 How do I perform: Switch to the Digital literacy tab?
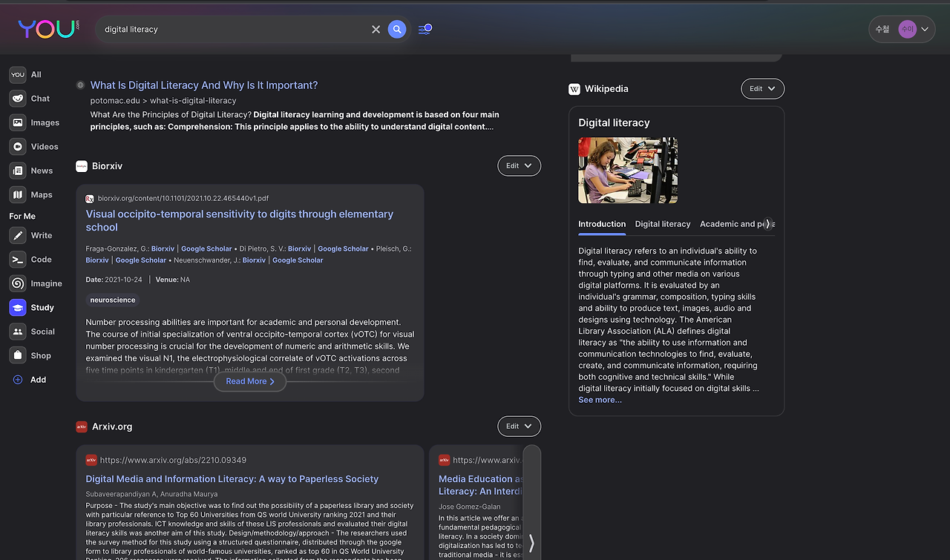point(663,224)
